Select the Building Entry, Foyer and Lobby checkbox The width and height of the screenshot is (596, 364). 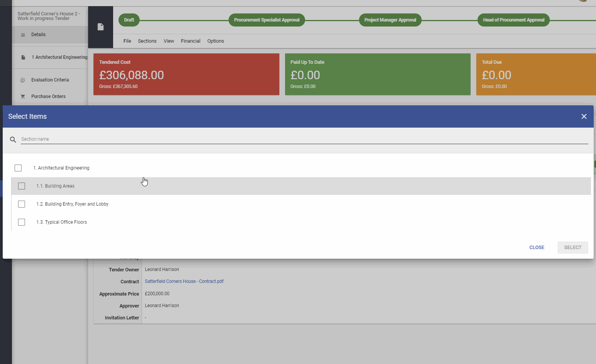coord(22,204)
